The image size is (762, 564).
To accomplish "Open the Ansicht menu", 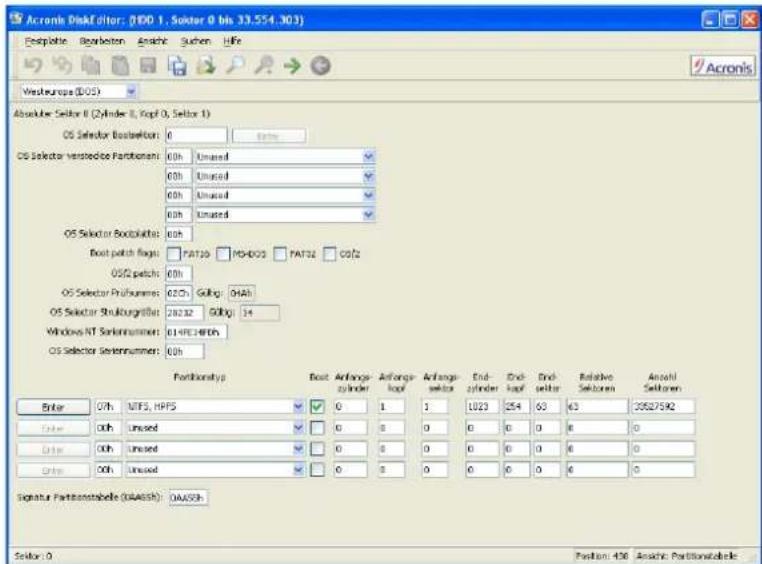I will (x=153, y=41).
